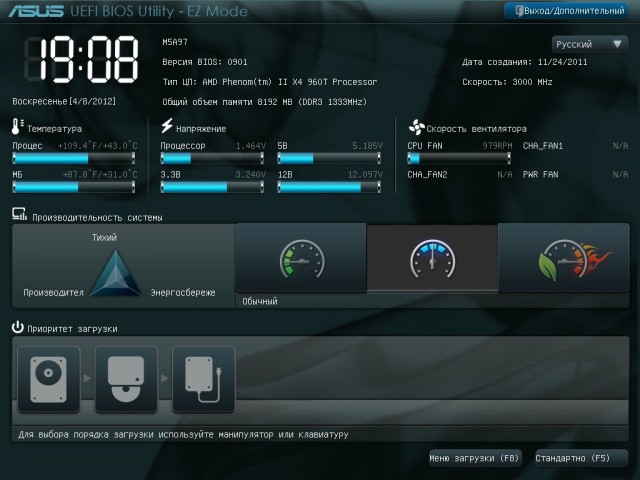Click the 979RPM CPU fan value
The image size is (640, 480).
497,146
